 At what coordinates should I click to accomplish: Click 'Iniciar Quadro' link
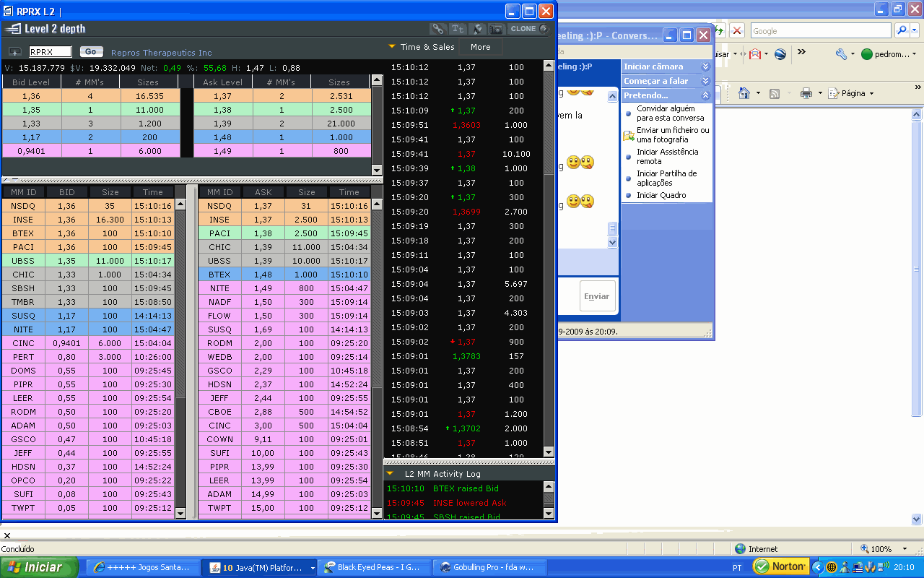661,195
